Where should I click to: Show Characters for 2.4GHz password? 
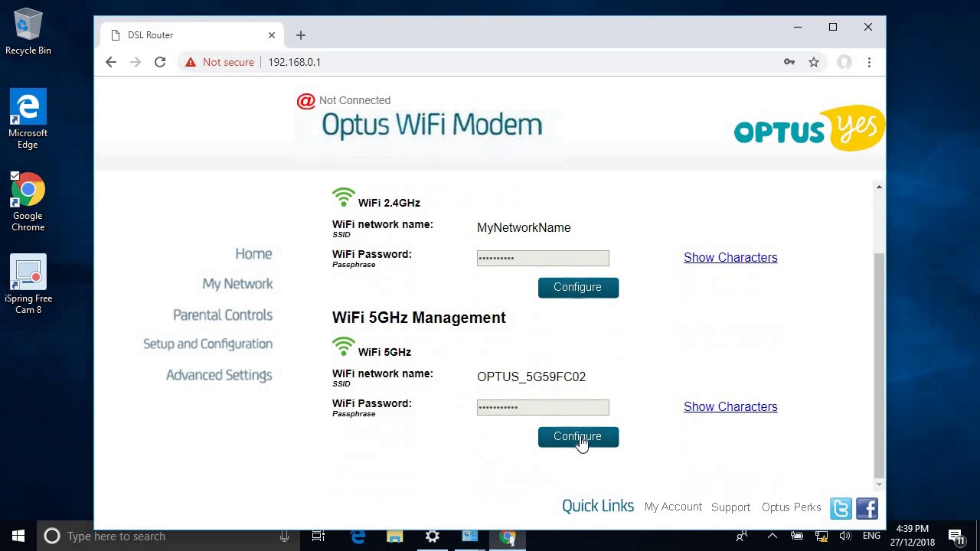[x=730, y=258]
